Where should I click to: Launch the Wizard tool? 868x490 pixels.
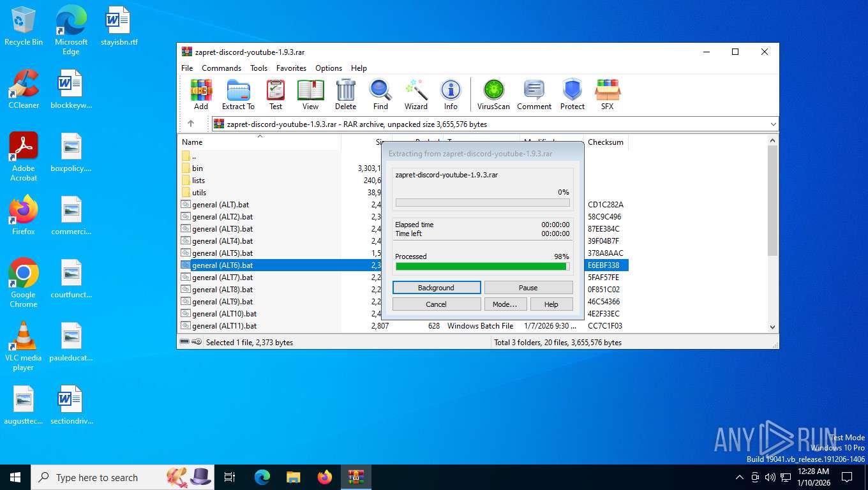[416, 94]
